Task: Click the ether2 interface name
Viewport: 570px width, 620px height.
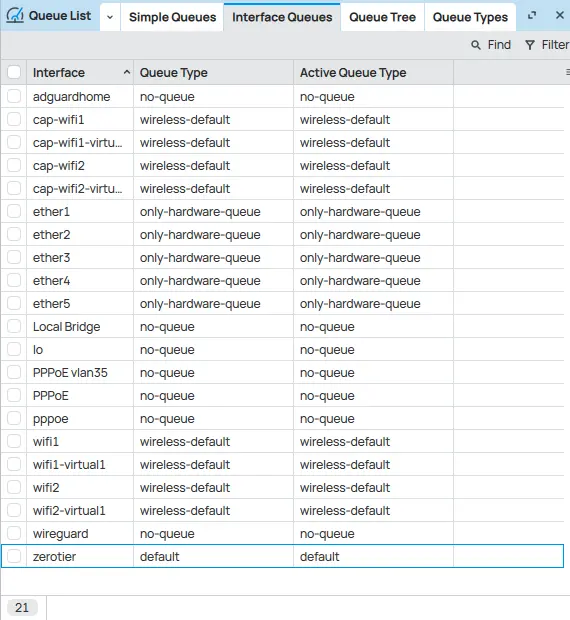Action: [x=51, y=234]
